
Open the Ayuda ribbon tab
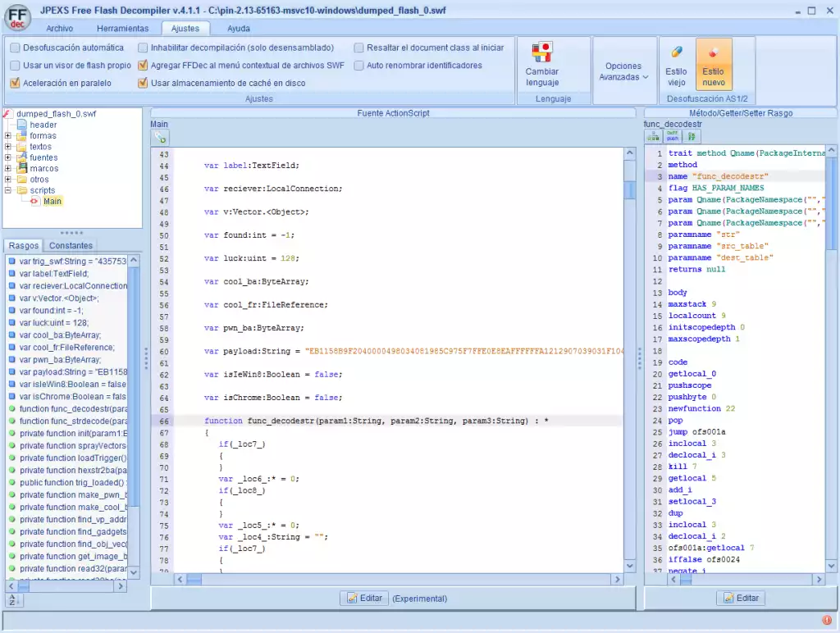click(239, 29)
